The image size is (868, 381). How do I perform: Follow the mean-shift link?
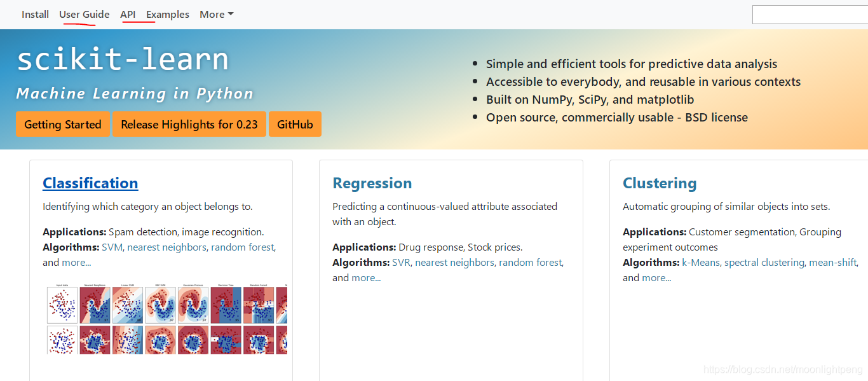tap(833, 262)
